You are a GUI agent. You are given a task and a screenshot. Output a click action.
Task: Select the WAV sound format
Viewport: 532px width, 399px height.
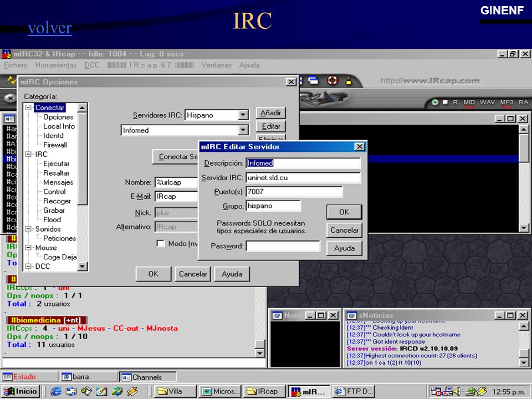point(487,102)
